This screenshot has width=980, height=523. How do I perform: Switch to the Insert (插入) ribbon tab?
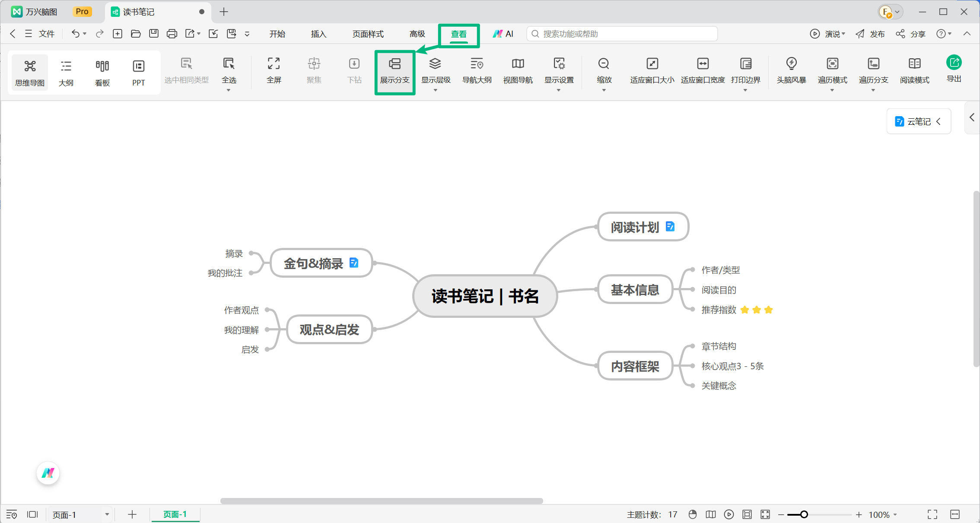[318, 34]
